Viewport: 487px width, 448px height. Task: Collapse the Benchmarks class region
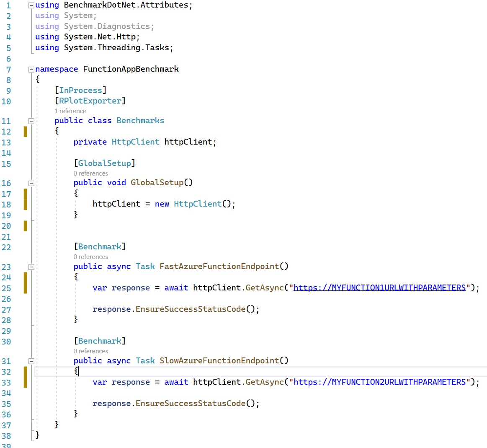(31, 121)
